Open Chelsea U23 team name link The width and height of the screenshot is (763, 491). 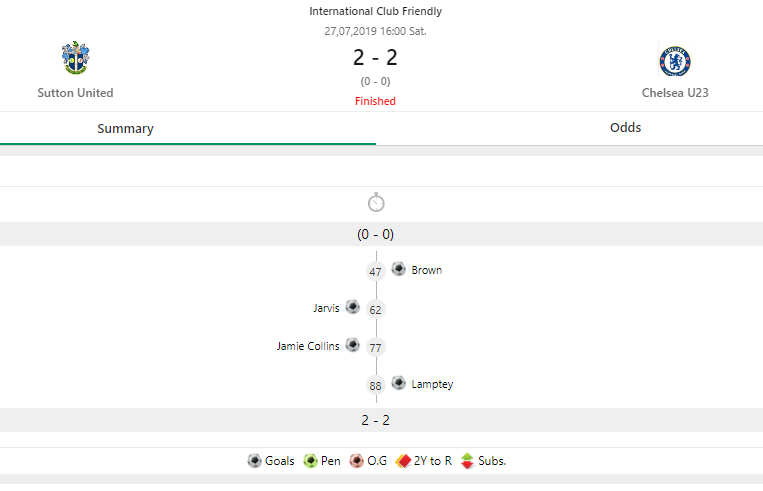[x=675, y=93]
